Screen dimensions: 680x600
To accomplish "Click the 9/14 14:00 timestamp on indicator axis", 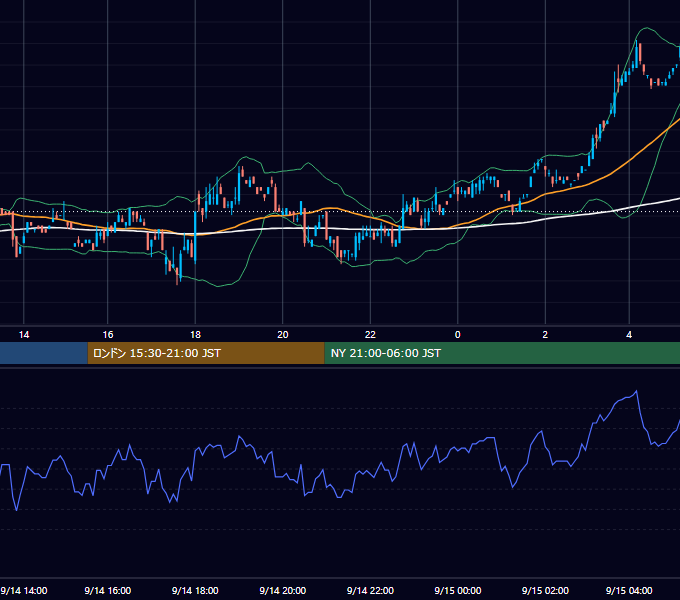I will coord(24,590).
